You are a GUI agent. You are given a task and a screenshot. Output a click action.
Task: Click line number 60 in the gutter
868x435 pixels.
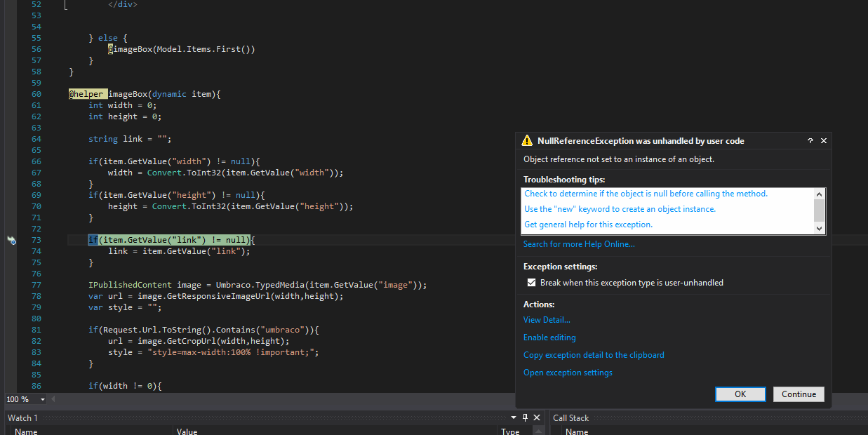click(36, 94)
